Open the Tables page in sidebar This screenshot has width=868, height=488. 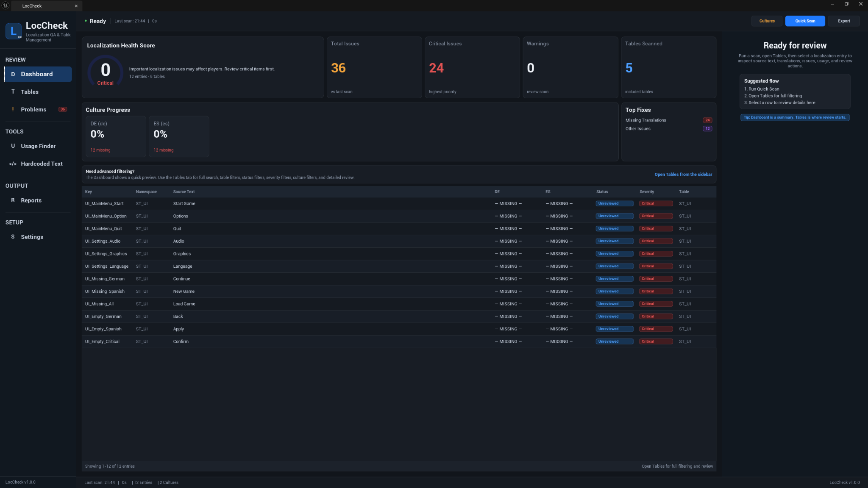38,92
